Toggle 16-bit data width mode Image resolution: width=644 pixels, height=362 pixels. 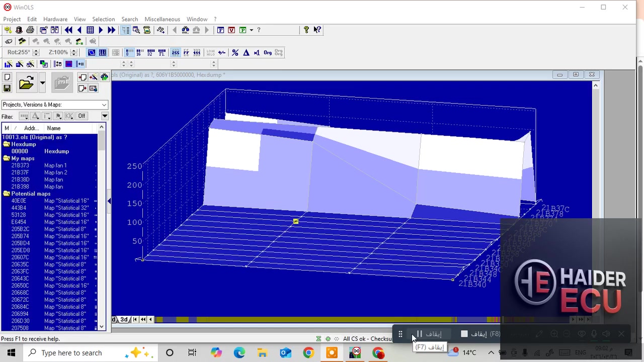[140, 52]
